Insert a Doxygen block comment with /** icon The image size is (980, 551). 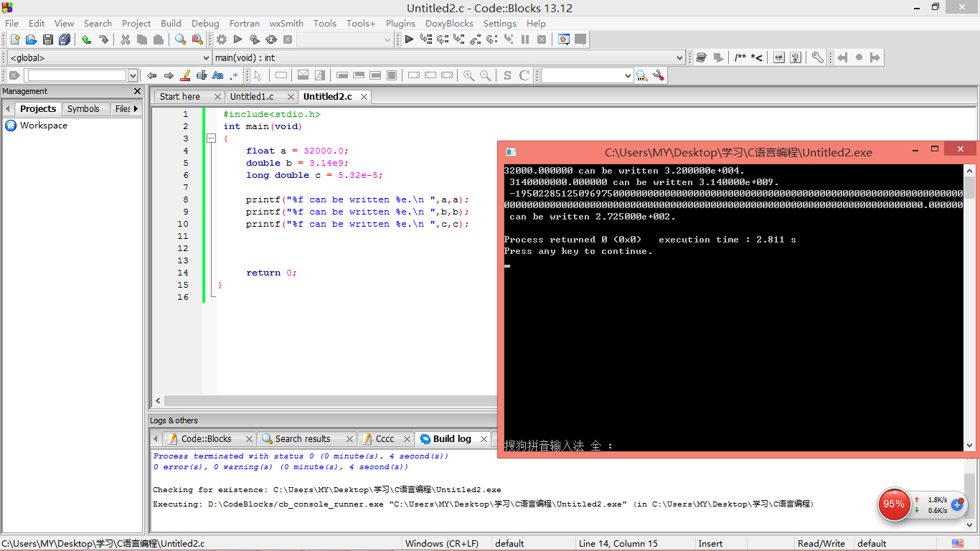click(x=740, y=57)
